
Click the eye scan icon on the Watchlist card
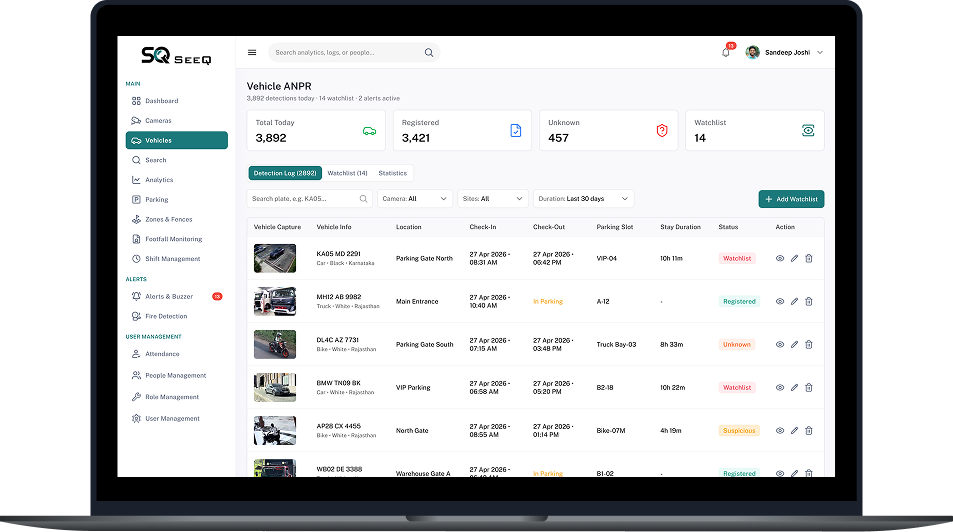(x=808, y=130)
